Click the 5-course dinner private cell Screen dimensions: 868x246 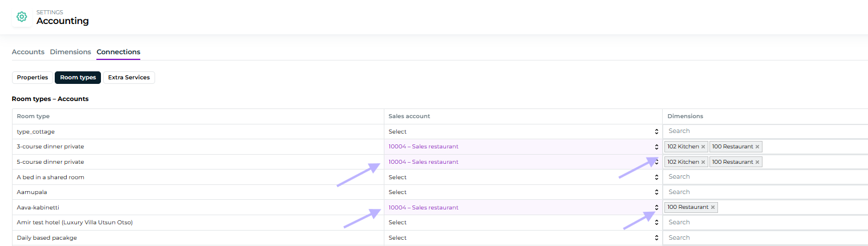pos(198,162)
